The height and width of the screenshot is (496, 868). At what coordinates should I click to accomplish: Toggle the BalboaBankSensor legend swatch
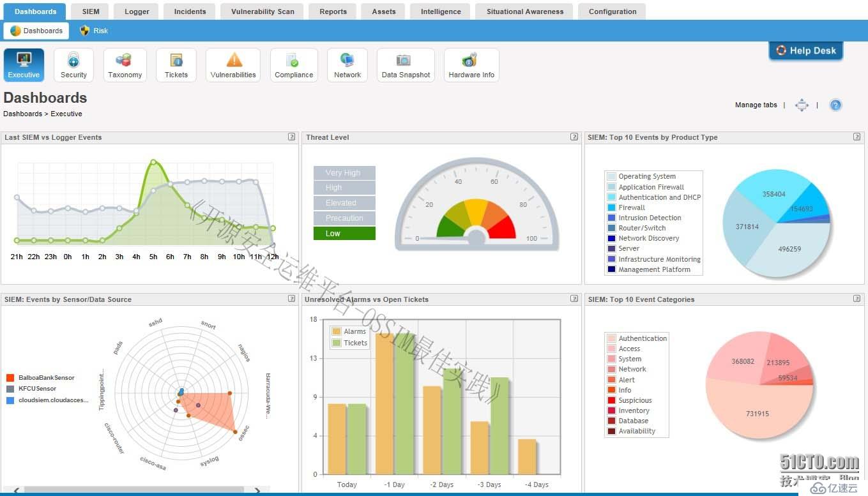pos(10,378)
